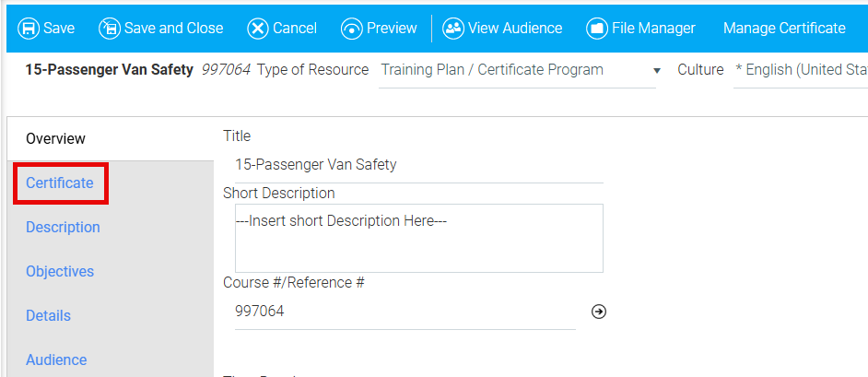
Task: Click the Cancel X icon
Action: tap(258, 28)
